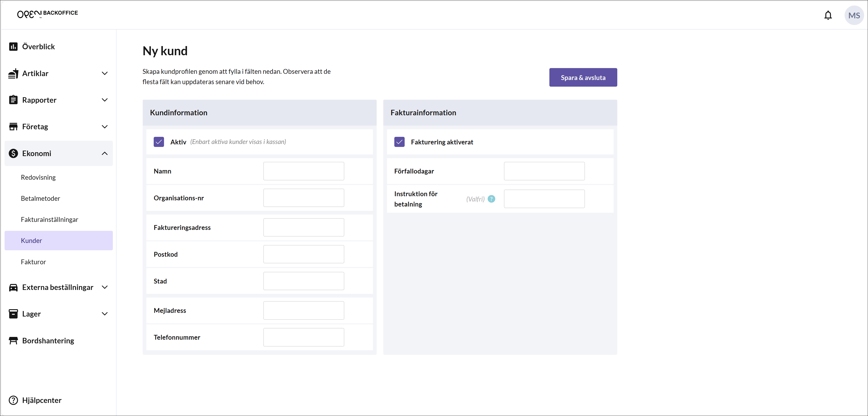Open Bordshantering
This screenshot has width=868, height=416.
(x=48, y=341)
